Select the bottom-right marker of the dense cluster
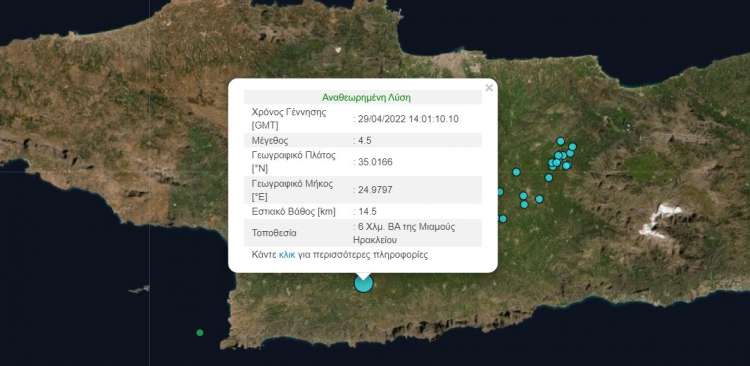Viewport: 750px width, 366px height. [567, 166]
